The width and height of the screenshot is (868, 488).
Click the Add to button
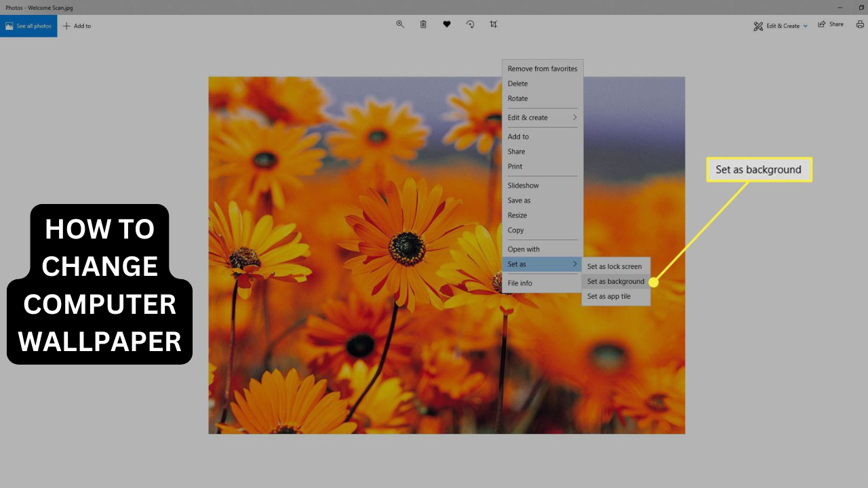click(77, 26)
